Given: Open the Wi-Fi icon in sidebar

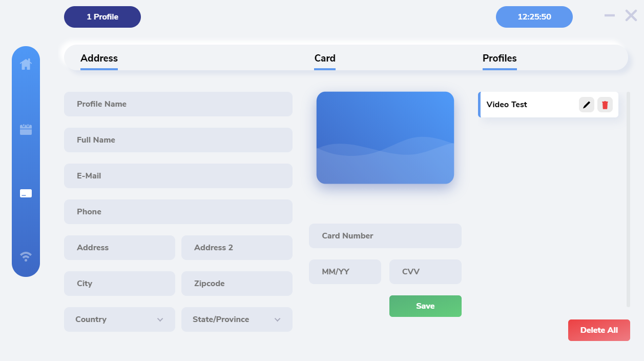Looking at the screenshot, I should [x=26, y=256].
